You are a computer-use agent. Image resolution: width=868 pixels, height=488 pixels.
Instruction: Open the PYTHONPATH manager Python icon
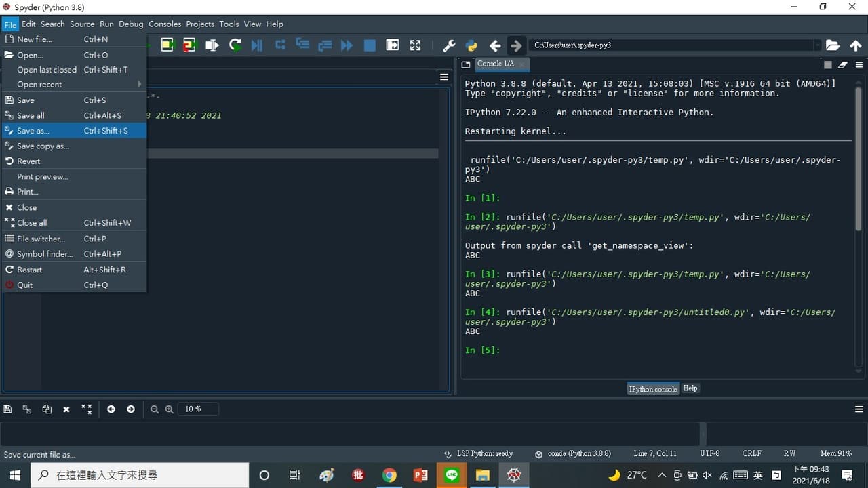pyautogui.click(x=471, y=45)
